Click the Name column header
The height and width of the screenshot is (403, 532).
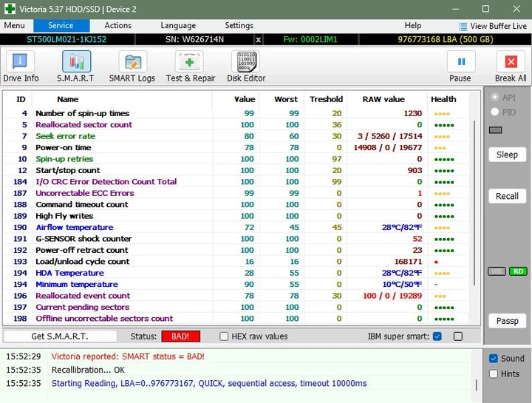tap(67, 99)
